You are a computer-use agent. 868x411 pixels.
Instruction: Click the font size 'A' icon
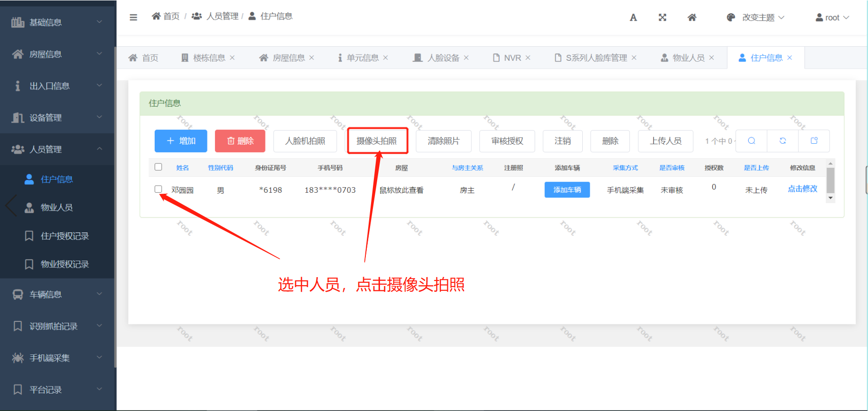(x=633, y=17)
